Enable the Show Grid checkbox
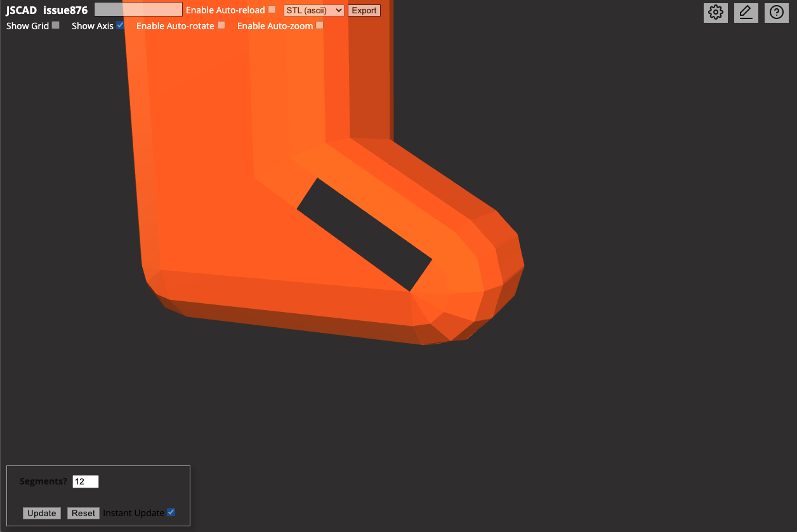The height and width of the screenshot is (532, 797). pos(55,25)
